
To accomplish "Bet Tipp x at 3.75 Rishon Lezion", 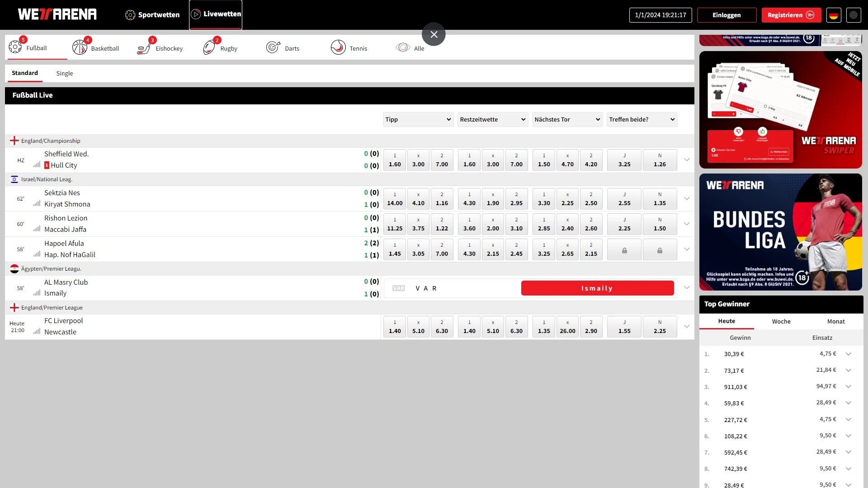I will [x=418, y=224].
